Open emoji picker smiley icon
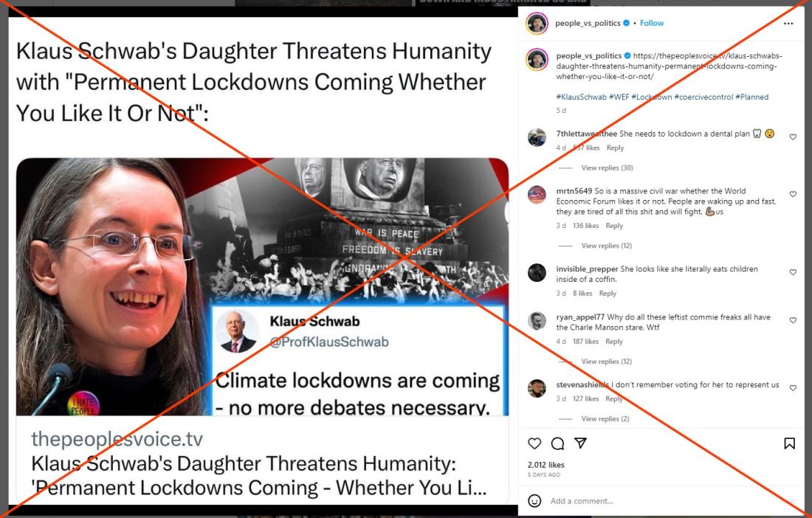This screenshot has height=518, width=812. tap(534, 501)
